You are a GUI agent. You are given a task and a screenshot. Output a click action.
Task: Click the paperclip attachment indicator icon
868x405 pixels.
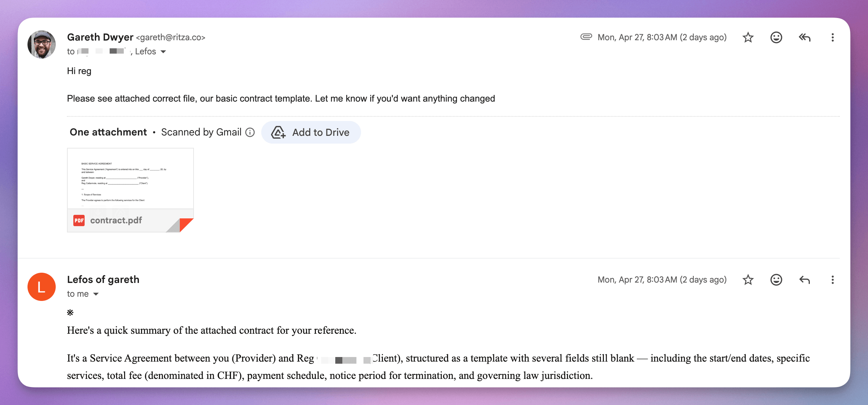tap(586, 37)
